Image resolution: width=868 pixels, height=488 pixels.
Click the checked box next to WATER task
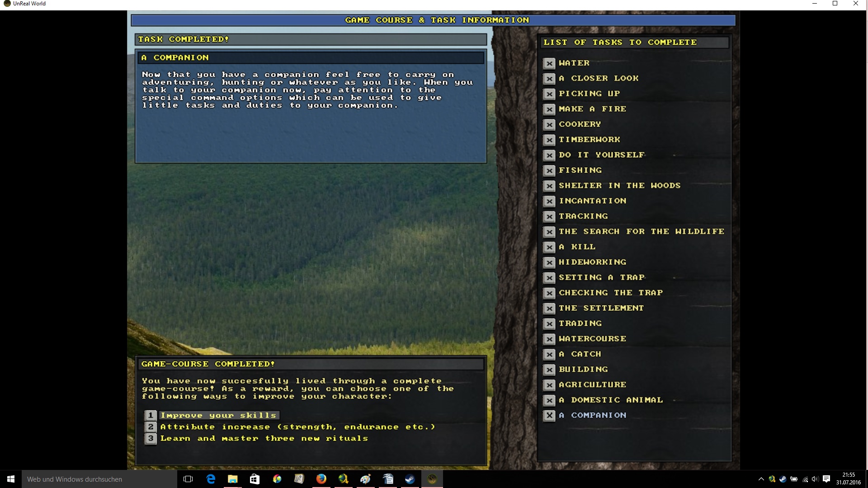pos(549,63)
